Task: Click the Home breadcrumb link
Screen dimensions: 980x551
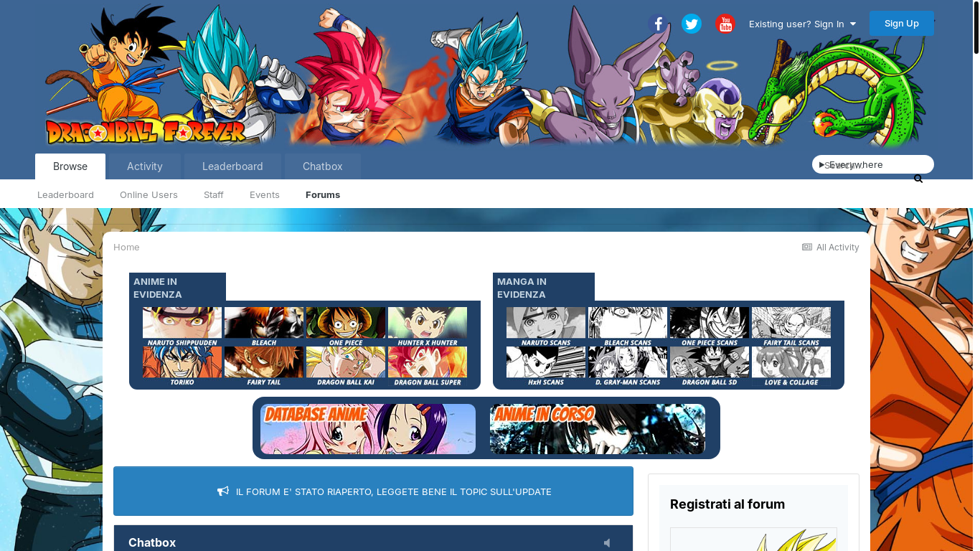Action: tap(126, 247)
